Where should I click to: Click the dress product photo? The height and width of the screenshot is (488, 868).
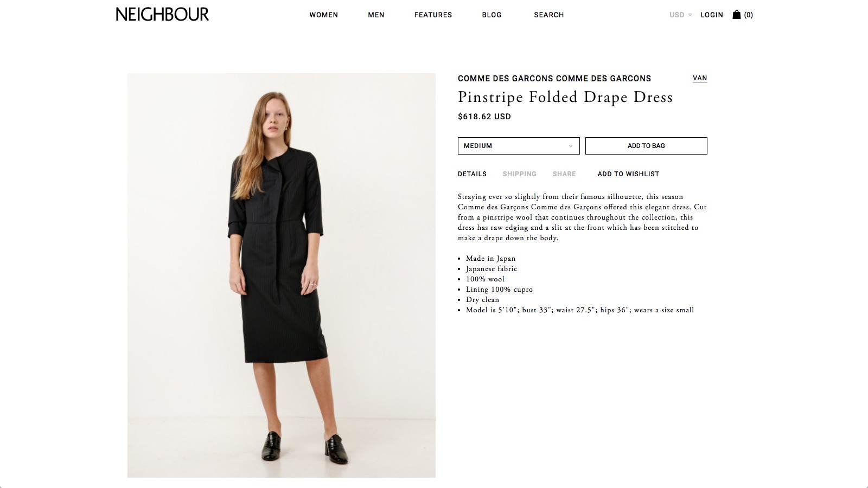tap(282, 275)
